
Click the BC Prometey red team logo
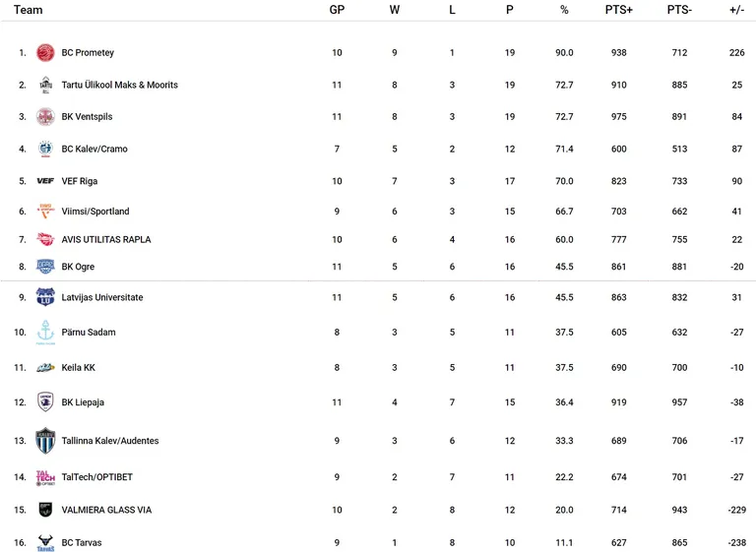coord(45,52)
